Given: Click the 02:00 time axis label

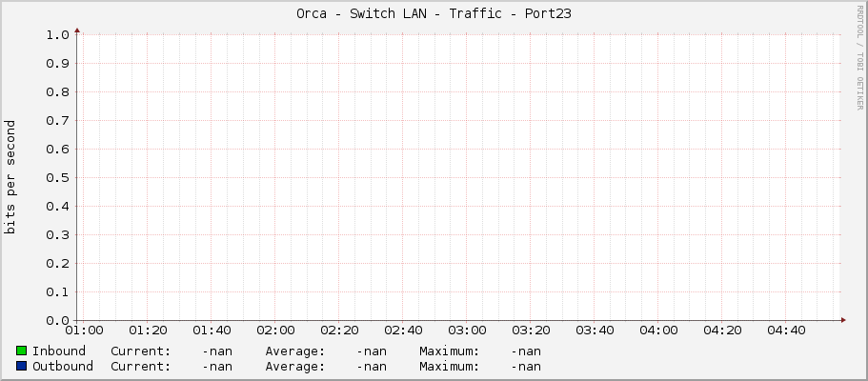Looking at the screenshot, I should (275, 331).
